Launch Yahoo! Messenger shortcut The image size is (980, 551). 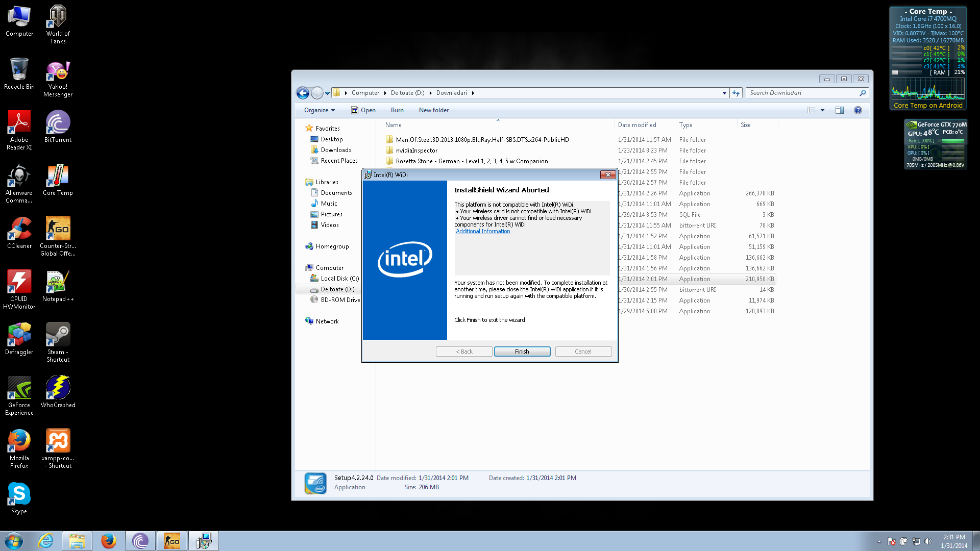[58, 78]
